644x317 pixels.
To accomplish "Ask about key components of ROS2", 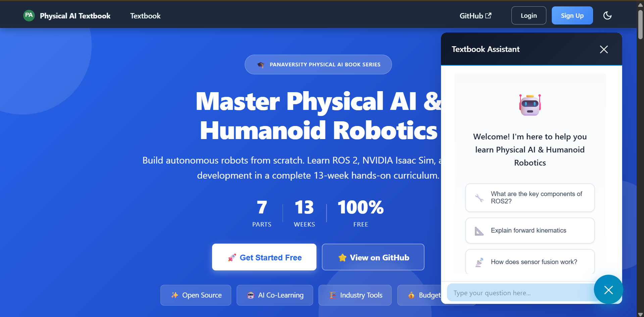I will (x=530, y=198).
